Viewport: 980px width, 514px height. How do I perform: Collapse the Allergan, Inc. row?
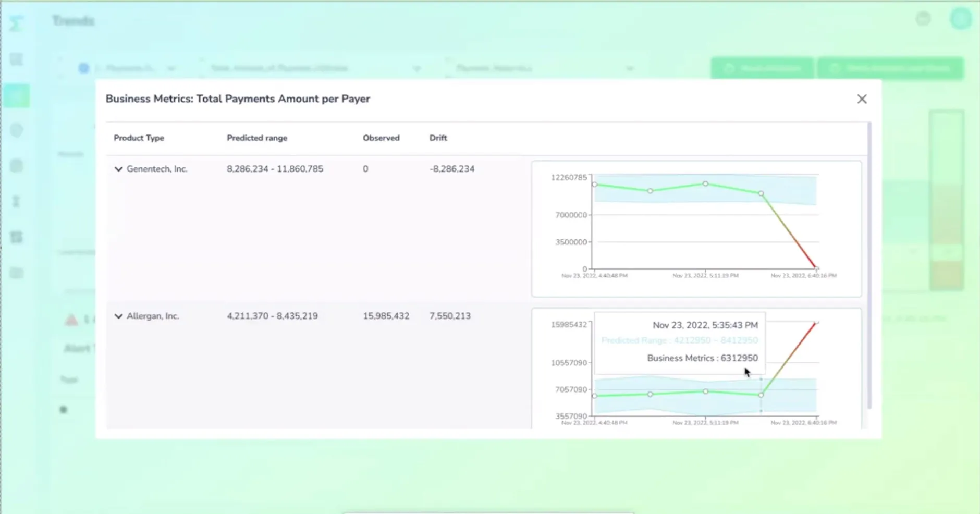click(118, 316)
